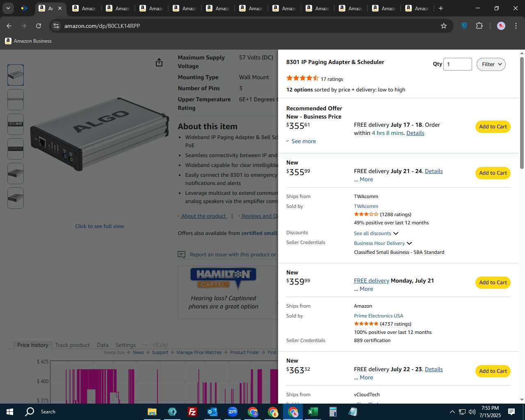
Task: Open Prime Electronics USA seller link
Action: (379, 316)
